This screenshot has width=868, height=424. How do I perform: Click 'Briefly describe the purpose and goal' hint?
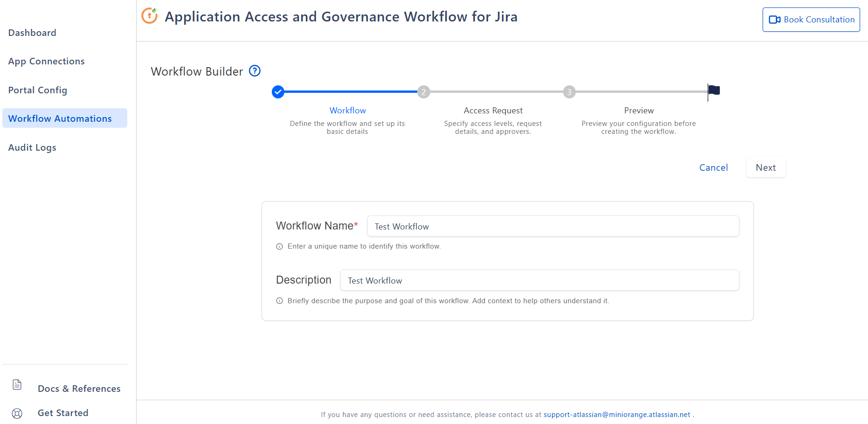click(x=448, y=301)
